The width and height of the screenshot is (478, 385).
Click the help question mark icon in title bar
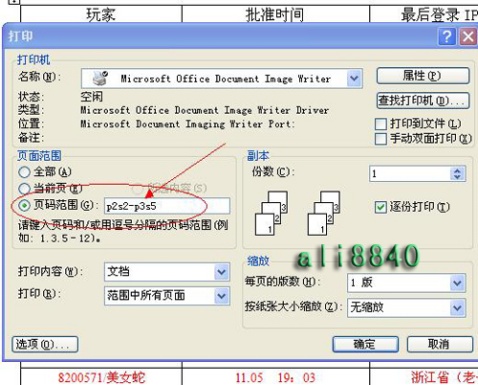[x=447, y=36]
